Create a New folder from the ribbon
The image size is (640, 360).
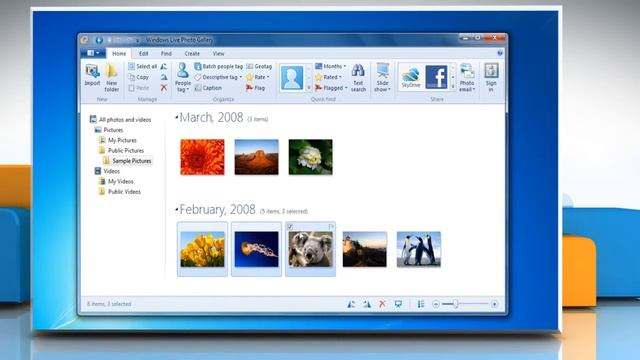(111, 78)
